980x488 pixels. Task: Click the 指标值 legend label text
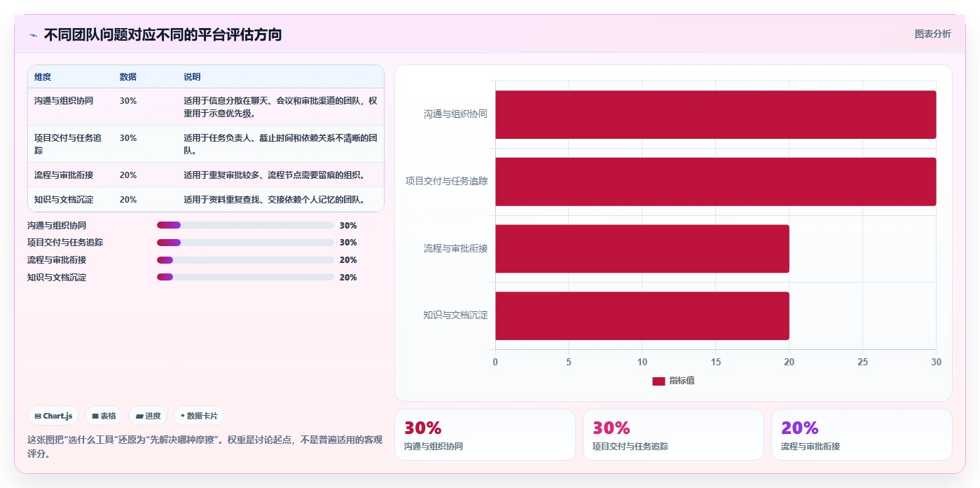tap(682, 381)
